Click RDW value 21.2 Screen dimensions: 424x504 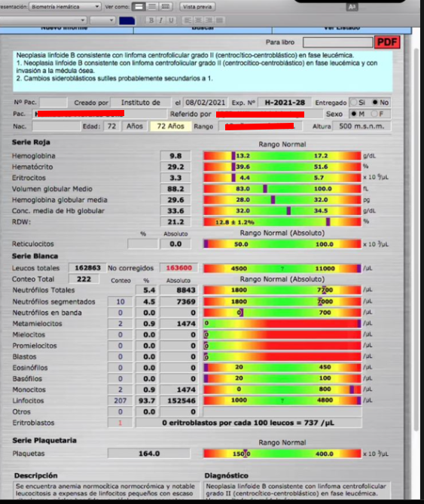(175, 222)
